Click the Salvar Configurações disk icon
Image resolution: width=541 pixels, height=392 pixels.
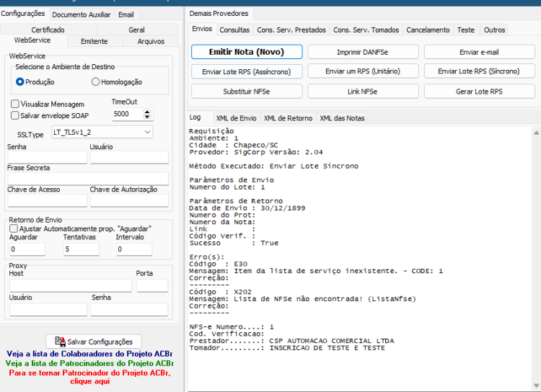point(60,342)
